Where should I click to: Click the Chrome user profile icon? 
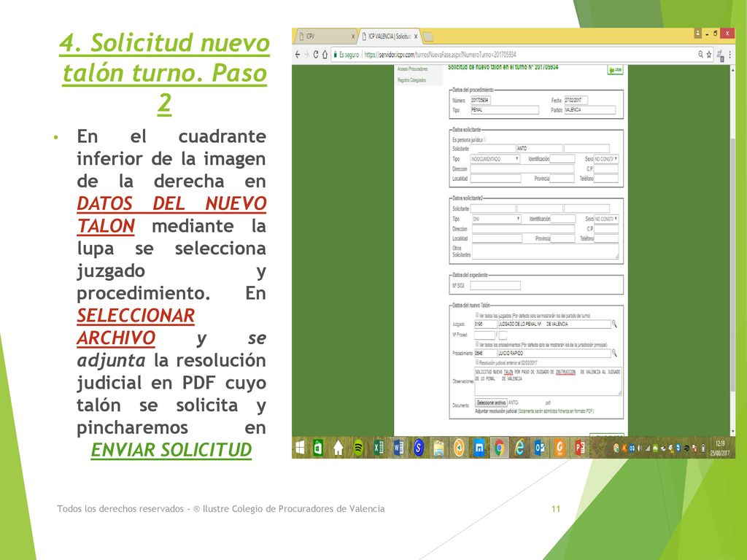coord(697,34)
